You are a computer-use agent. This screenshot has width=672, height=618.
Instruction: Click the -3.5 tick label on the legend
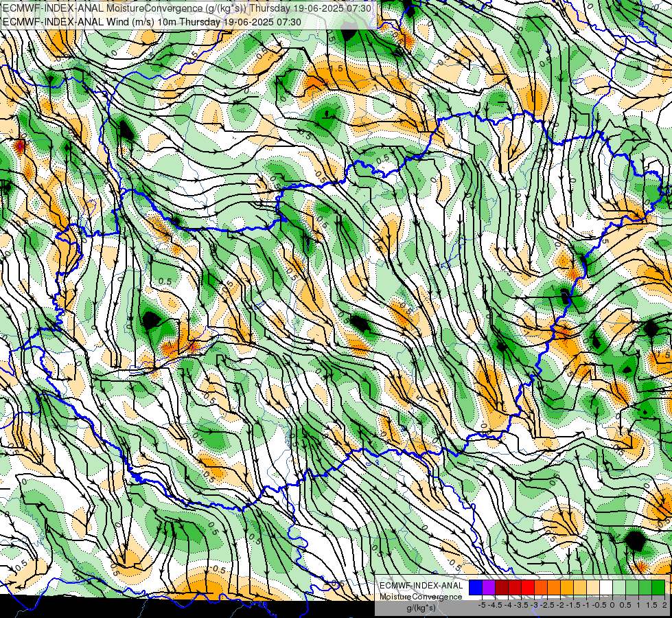521,605
